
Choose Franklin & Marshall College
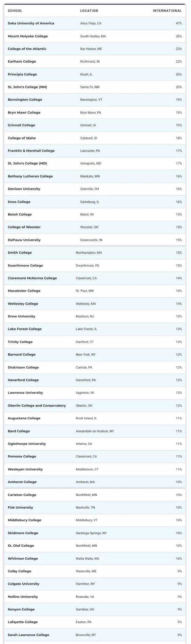[31, 151]
